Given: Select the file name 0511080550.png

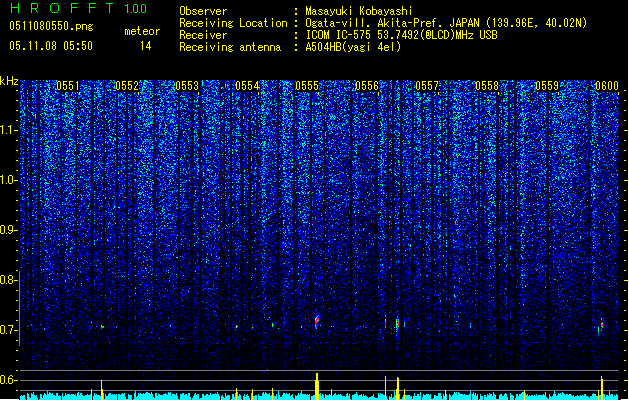Looking at the screenshot, I should pos(51,27).
